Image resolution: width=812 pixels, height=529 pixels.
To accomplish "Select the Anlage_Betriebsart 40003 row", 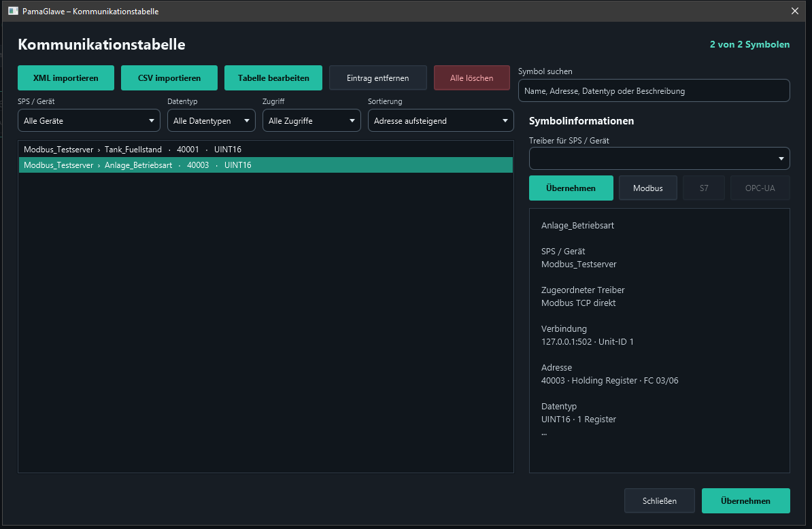I will click(x=266, y=165).
